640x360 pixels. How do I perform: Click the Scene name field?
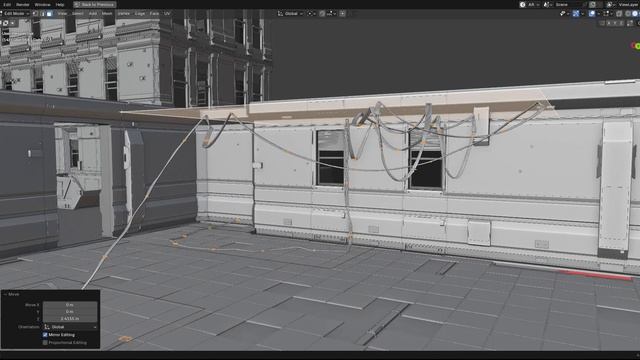click(569, 4)
